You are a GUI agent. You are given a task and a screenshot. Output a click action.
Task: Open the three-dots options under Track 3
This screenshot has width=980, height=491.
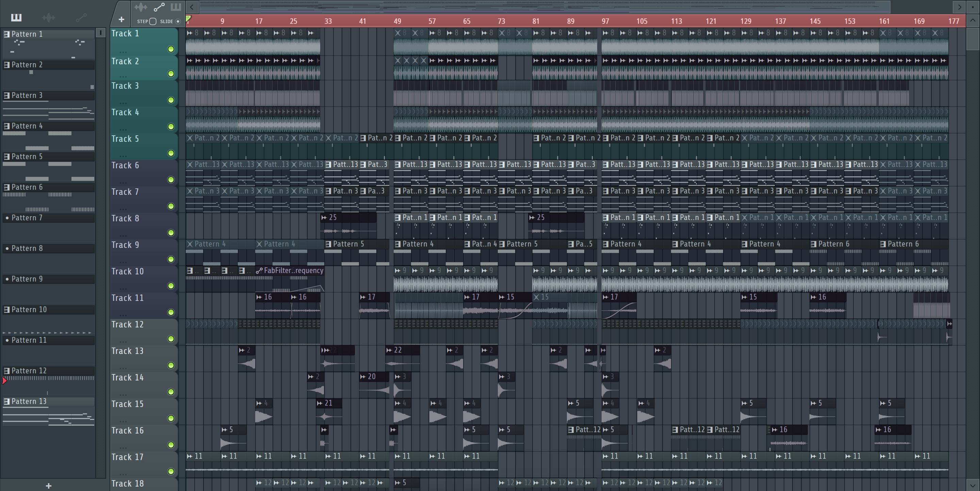[x=122, y=103]
